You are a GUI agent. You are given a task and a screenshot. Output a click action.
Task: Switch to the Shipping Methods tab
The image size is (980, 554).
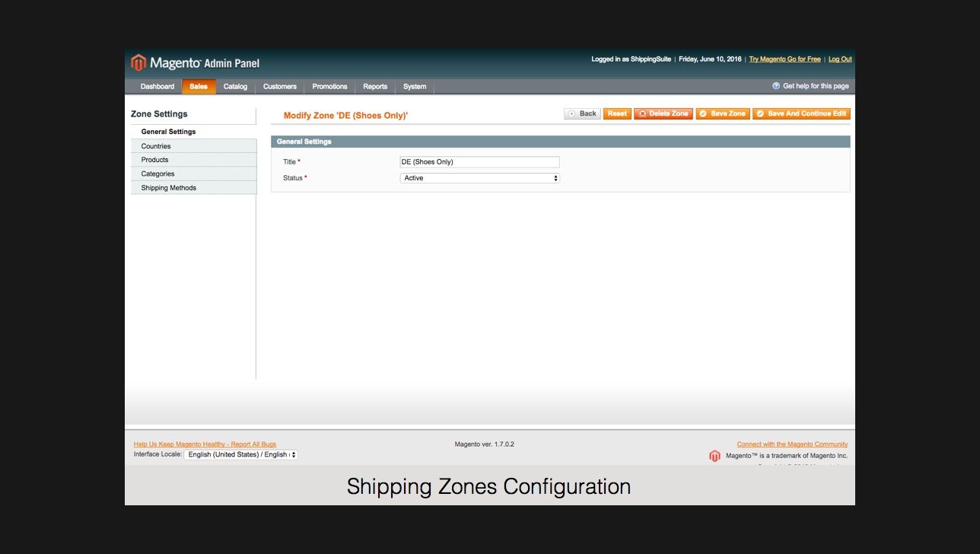(x=168, y=188)
